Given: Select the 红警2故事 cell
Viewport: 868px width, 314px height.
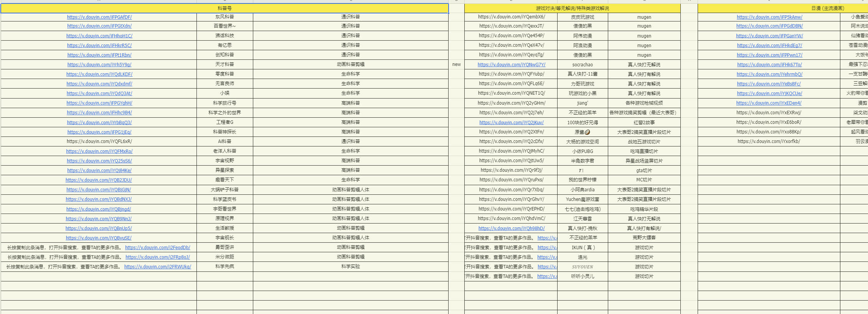Looking at the screenshot, I should click(x=644, y=122).
